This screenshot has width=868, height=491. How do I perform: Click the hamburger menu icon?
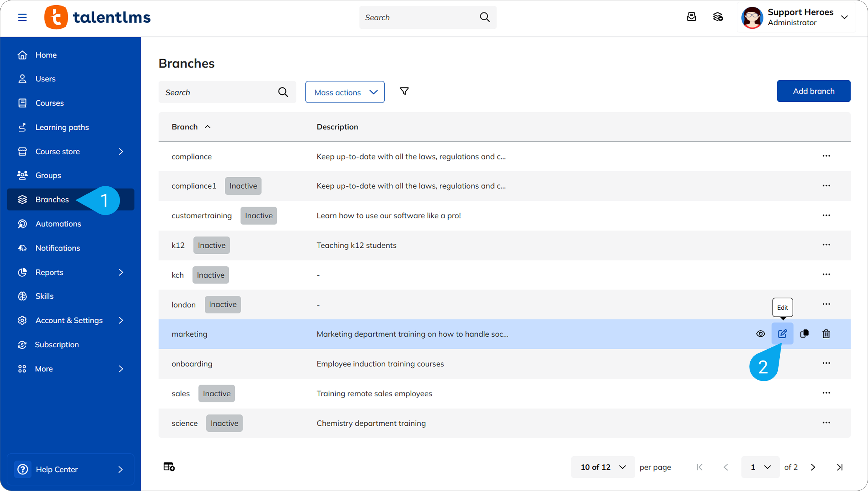click(x=22, y=17)
